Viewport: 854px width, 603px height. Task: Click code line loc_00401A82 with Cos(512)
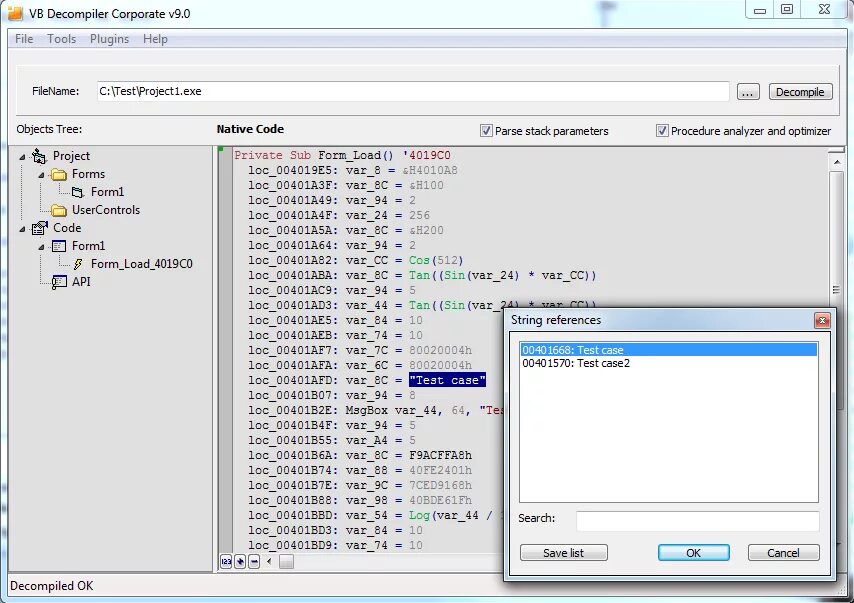point(356,260)
